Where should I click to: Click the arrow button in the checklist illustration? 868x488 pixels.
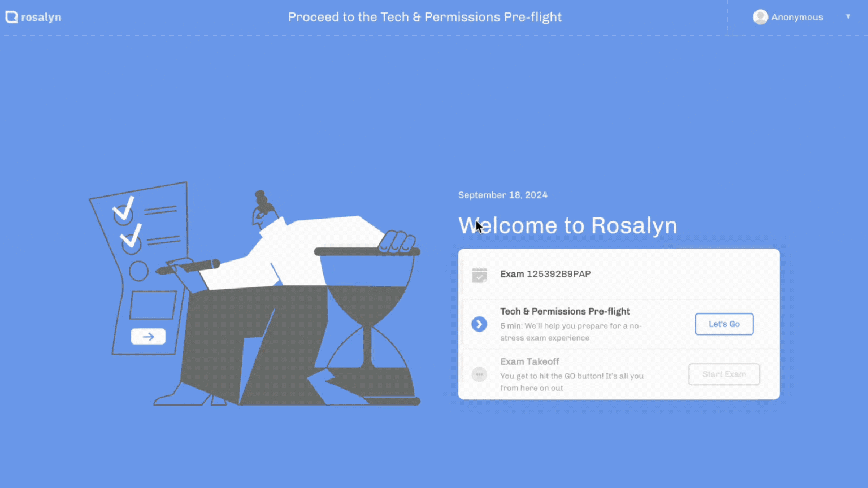click(x=148, y=337)
